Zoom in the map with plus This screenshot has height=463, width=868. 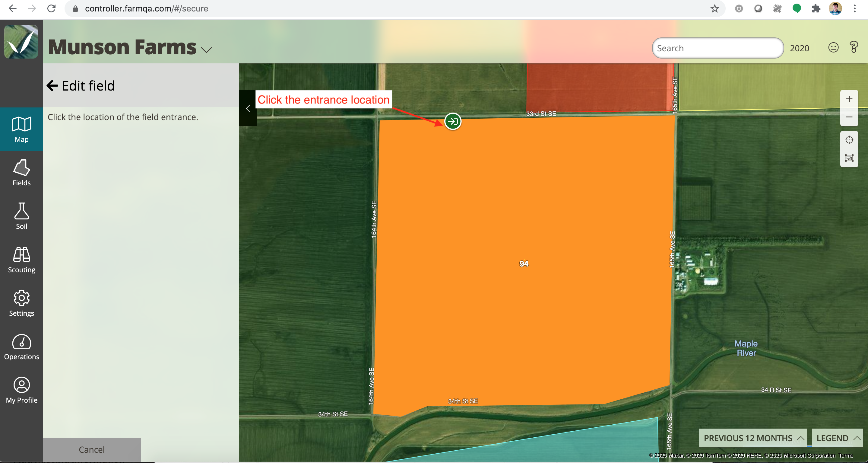pyautogui.click(x=849, y=99)
